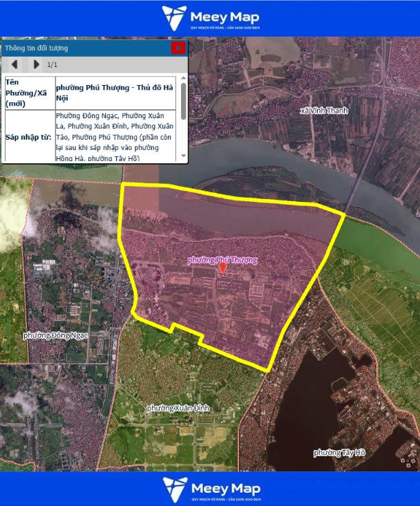
Task: Click the Meey Map logo in header
Action: coord(210,19)
